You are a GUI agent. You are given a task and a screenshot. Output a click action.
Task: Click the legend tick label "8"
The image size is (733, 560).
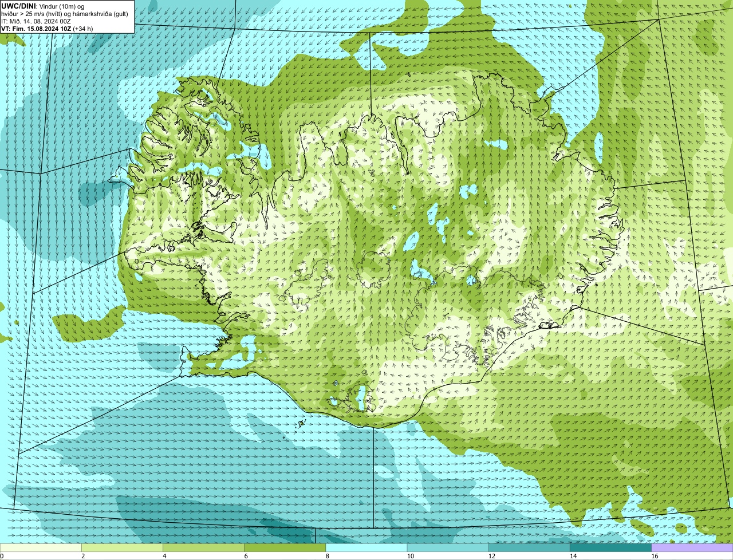pyautogui.click(x=328, y=556)
